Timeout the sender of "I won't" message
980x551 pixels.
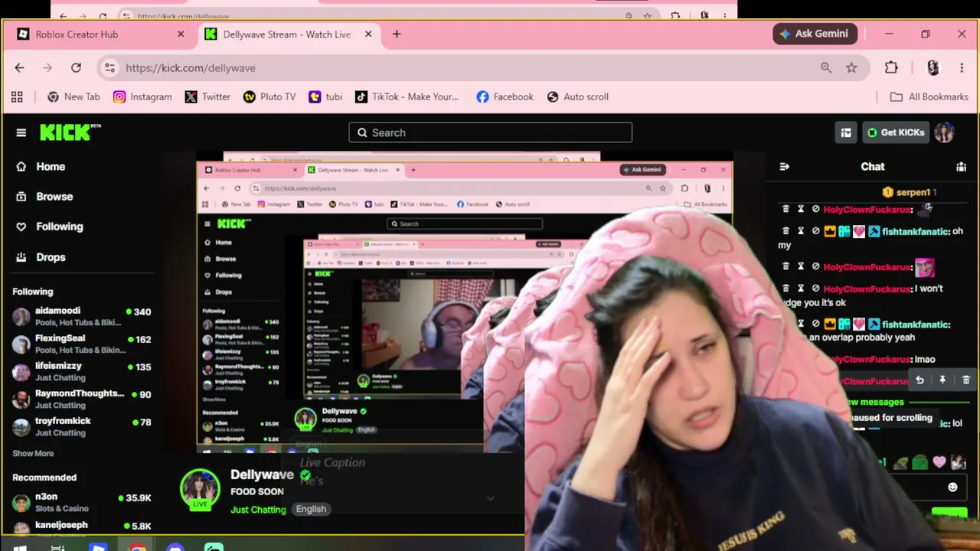click(801, 288)
